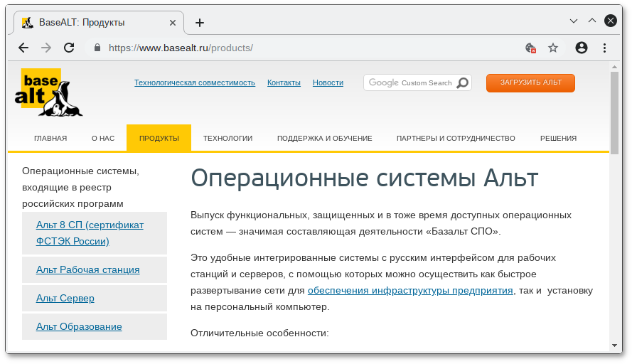Follow the Контакты link

click(x=284, y=82)
